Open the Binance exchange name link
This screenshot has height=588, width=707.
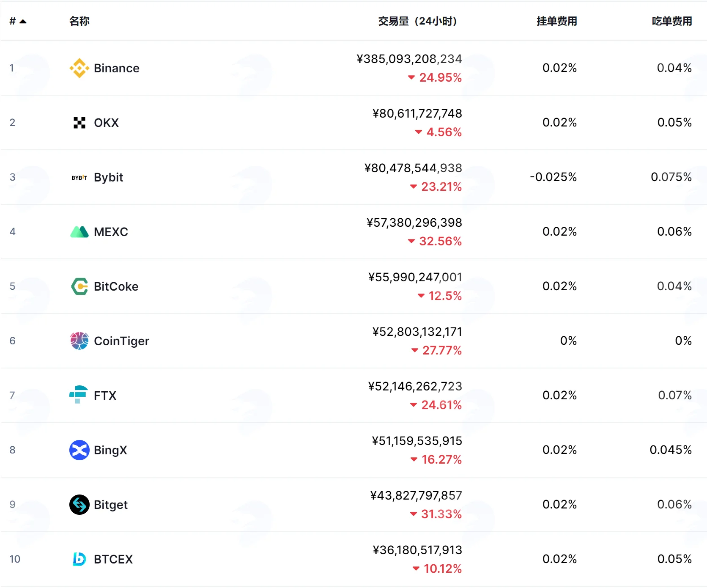(117, 68)
